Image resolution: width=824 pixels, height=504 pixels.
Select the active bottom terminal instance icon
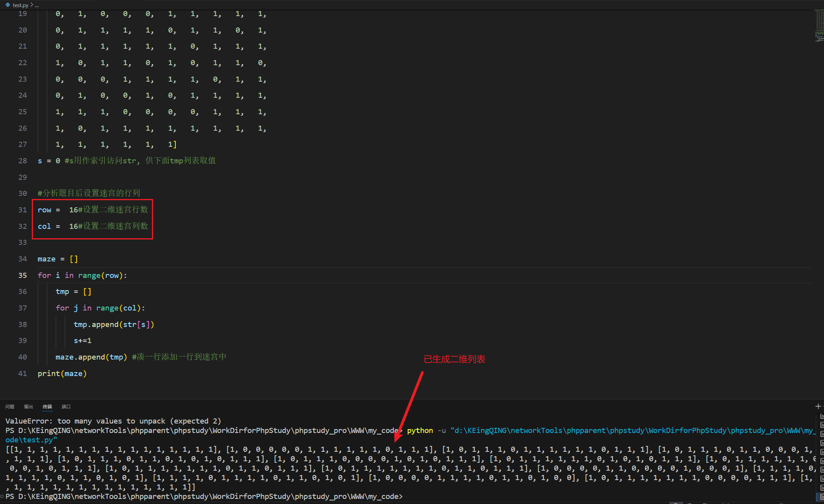coord(822,497)
